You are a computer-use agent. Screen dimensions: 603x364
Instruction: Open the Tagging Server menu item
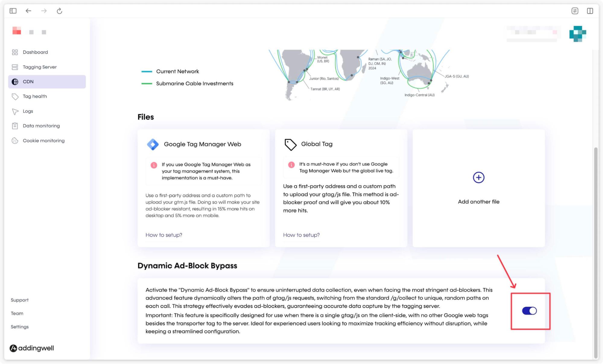point(47,67)
